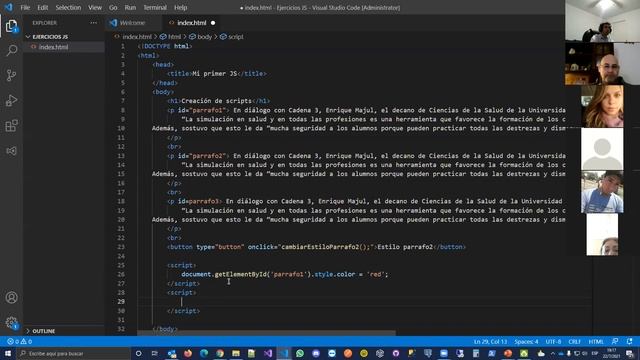
Task: Open Selection menu
Action: tap(68, 7)
